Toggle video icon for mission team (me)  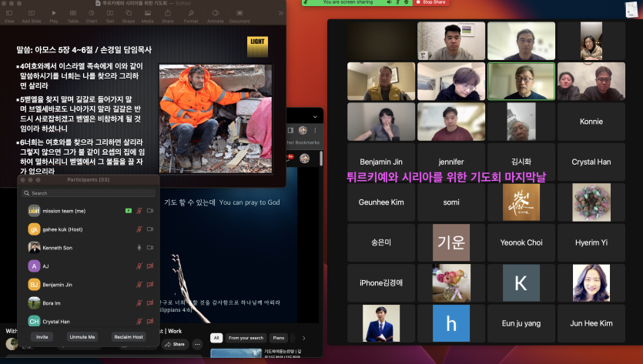pyautogui.click(x=150, y=211)
